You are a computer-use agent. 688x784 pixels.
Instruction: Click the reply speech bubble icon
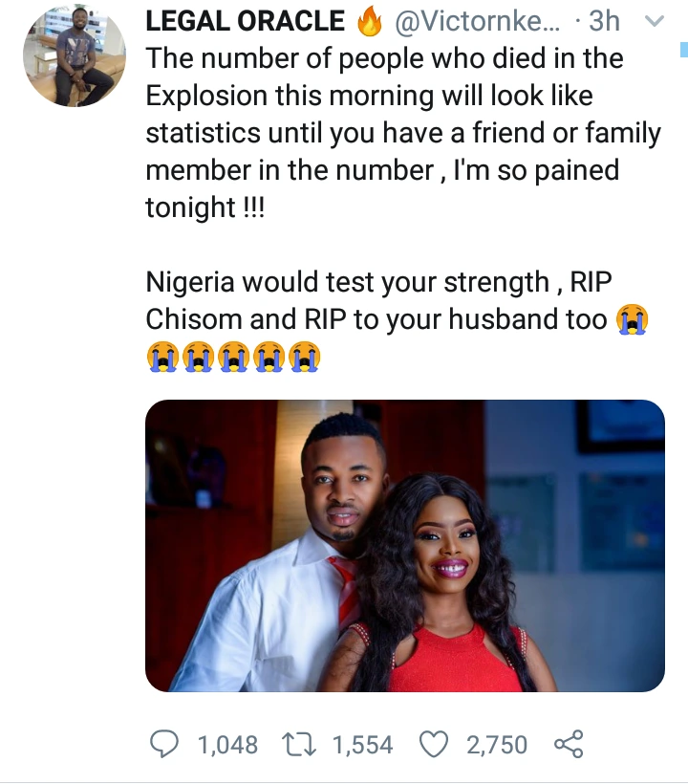click(x=164, y=745)
